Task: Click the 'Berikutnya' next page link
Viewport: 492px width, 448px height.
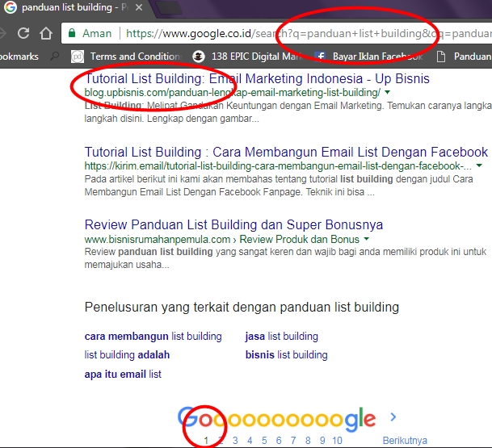Action: click(x=405, y=441)
